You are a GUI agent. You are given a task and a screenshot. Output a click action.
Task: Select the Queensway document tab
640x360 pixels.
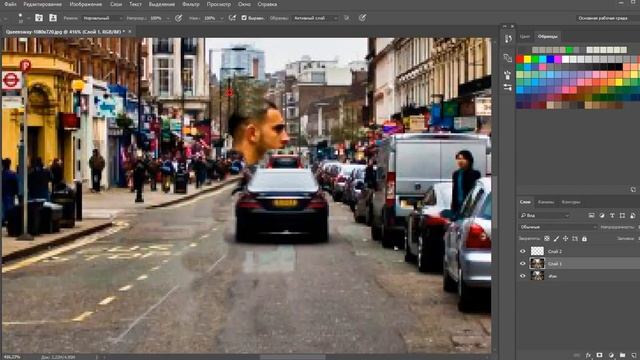65,31
